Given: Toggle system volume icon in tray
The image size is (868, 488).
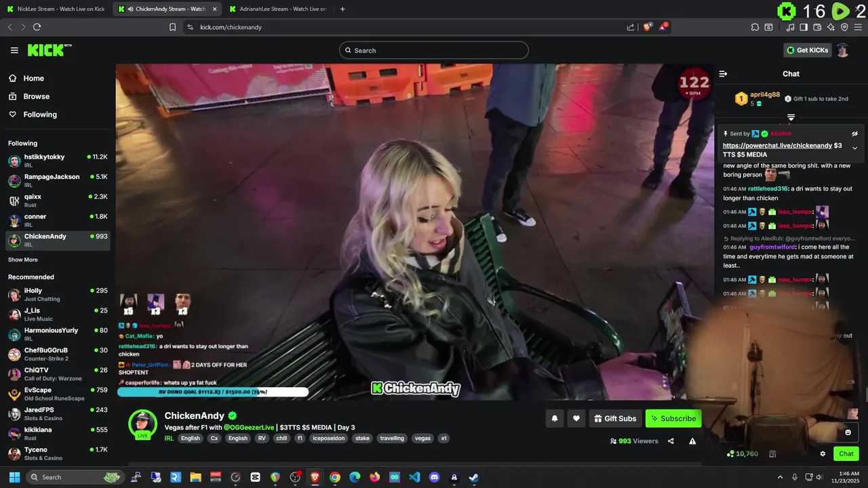Looking at the screenshot, I should click(819, 477).
